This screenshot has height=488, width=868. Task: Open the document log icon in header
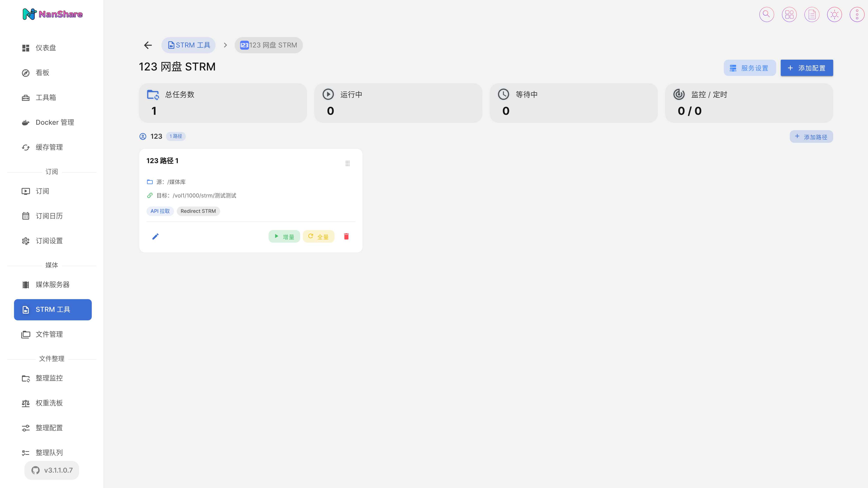(812, 14)
